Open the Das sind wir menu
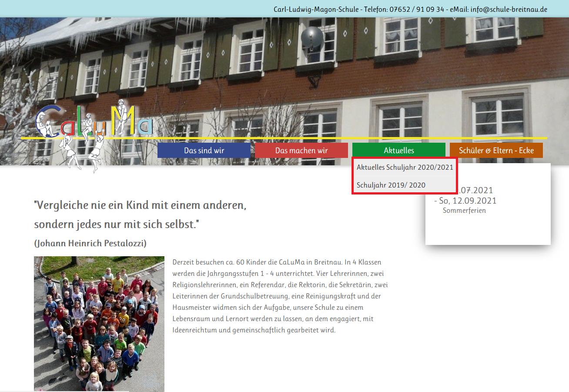 point(204,151)
